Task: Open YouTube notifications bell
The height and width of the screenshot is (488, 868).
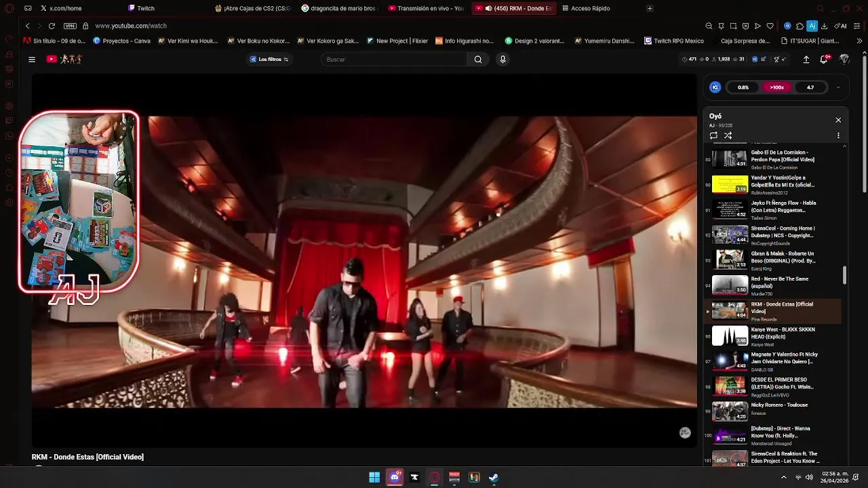Action: [x=824, y=60]
